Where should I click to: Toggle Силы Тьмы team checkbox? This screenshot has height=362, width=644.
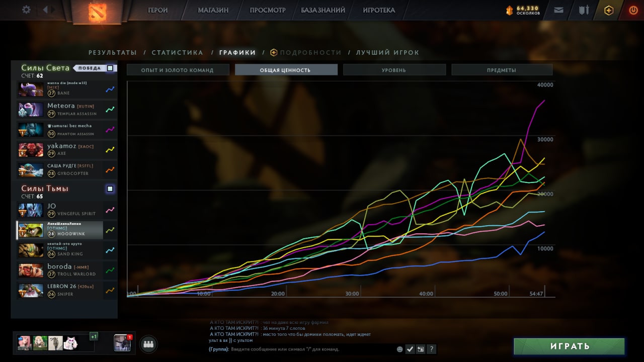click(x=110, y=189)
